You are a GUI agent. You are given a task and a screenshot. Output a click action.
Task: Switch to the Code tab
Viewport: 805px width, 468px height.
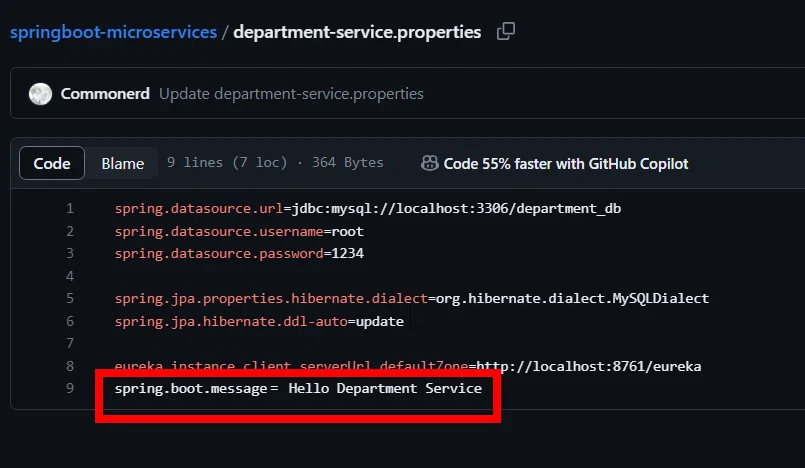pos(52,163)
